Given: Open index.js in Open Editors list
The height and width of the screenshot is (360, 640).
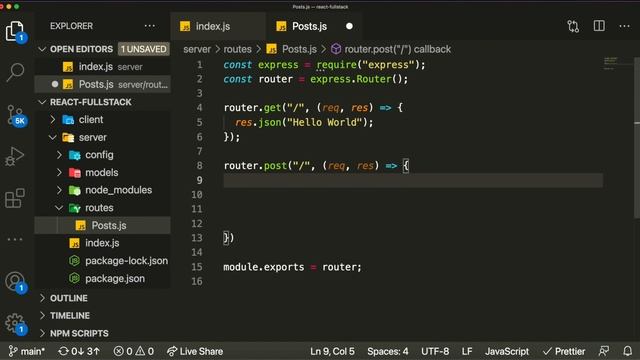Looking at the screenshot, I should click(102, 67).
